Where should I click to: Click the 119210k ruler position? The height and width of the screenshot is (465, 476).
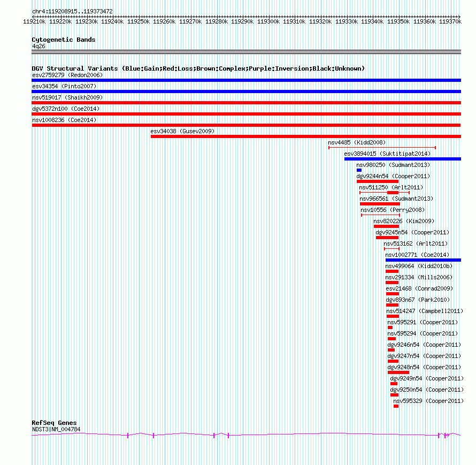[x=34, y=21]
